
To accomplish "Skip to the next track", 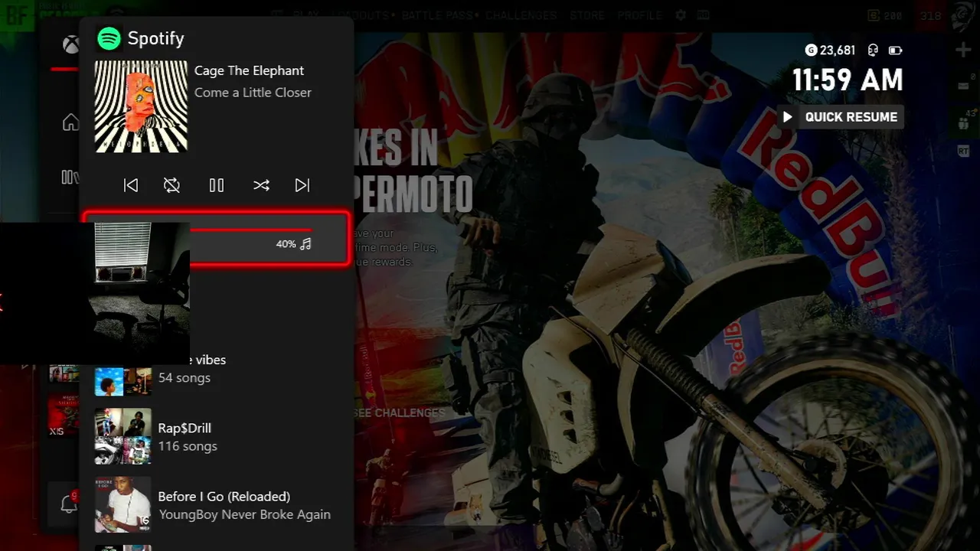I will click(302, 185).
